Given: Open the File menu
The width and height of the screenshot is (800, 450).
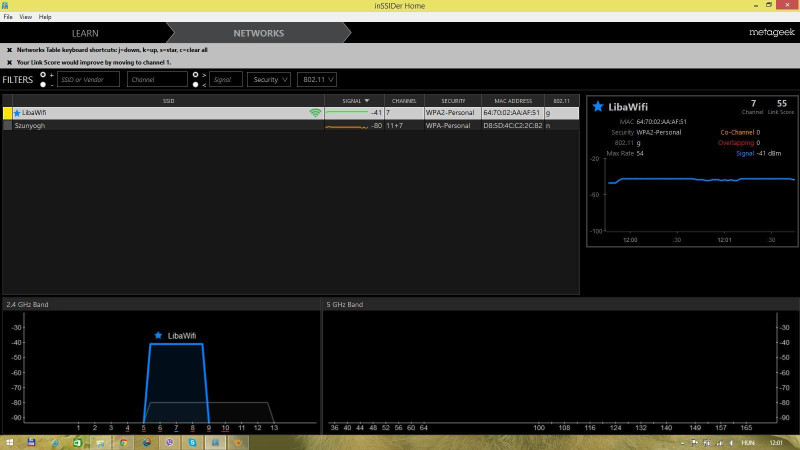Looking at the screenshot, I should click(8, 17).
